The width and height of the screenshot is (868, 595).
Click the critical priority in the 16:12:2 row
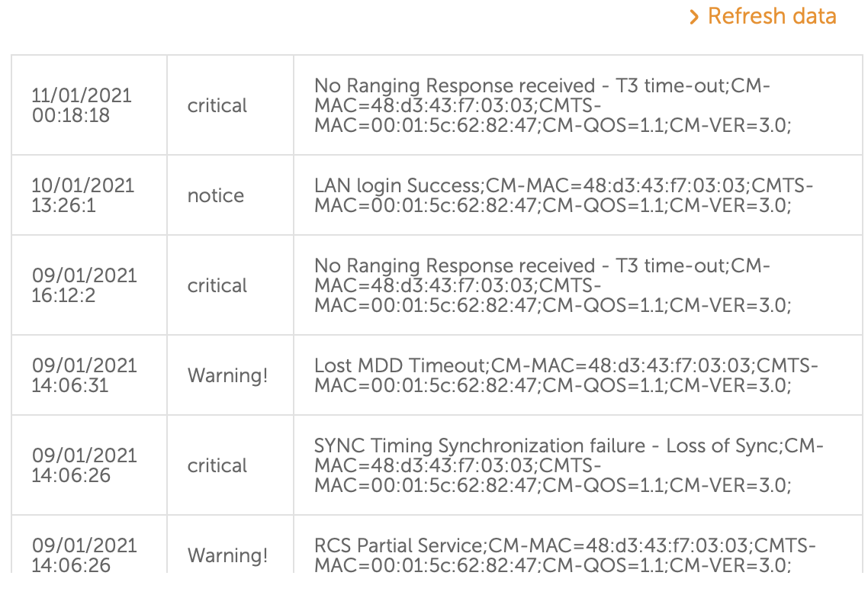point(217,285)
